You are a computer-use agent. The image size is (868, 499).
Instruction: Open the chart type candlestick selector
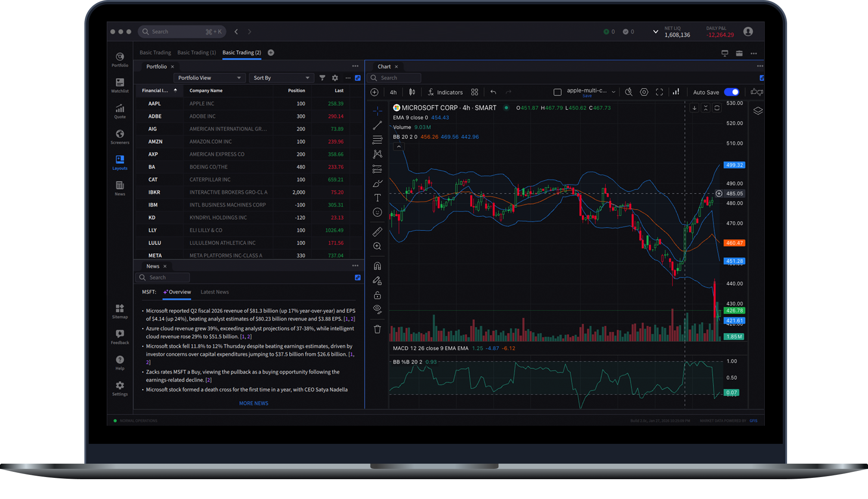click(412, 92)
